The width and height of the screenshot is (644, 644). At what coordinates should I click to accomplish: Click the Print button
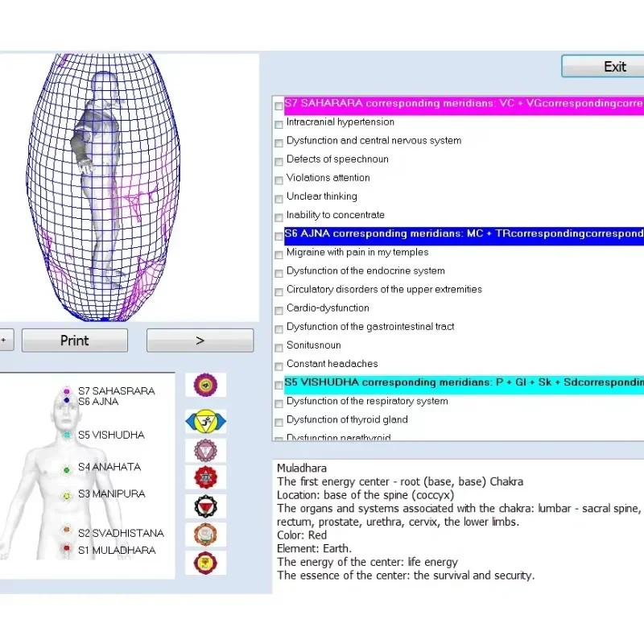74,340
